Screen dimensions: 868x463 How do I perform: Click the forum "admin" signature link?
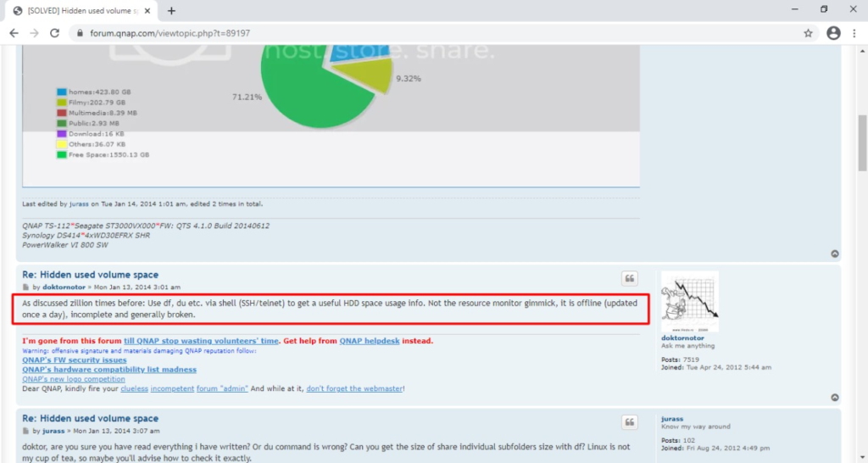click(x=222, y=388)
